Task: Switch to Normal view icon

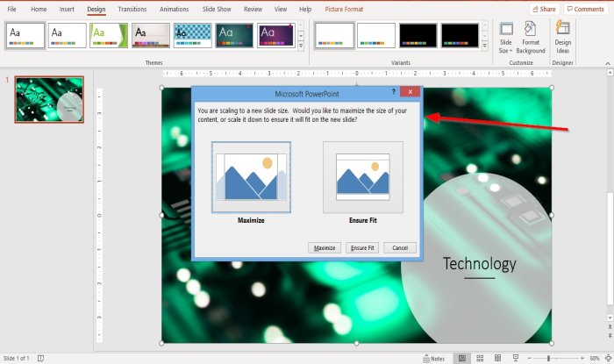Action: pyautogui.click(x=462, y=358)
